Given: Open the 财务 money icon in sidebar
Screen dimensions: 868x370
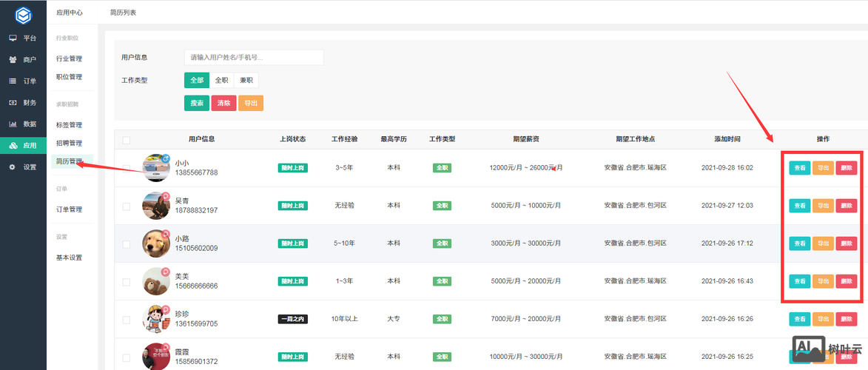Looking at the screenshot, I should [13, 102].
